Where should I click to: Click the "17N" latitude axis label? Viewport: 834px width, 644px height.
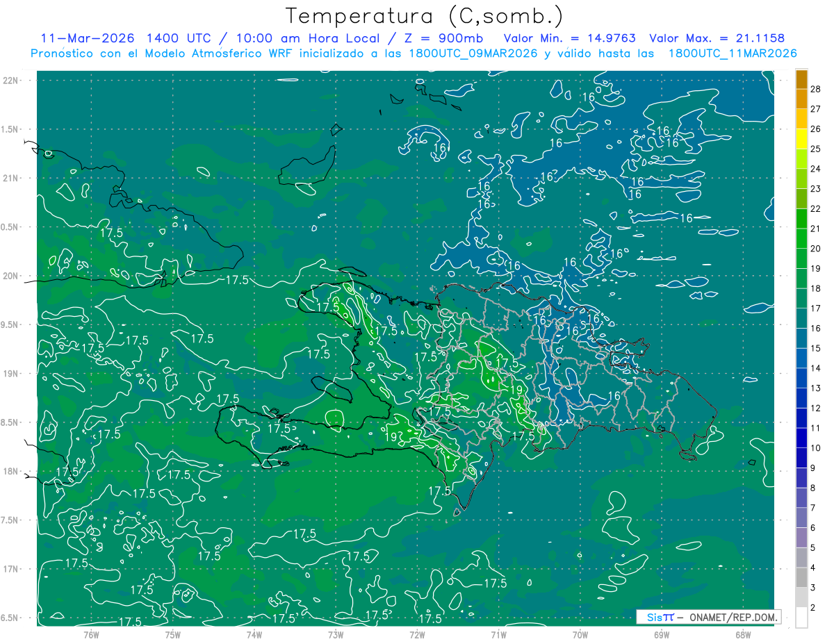(x=11, y=569)
